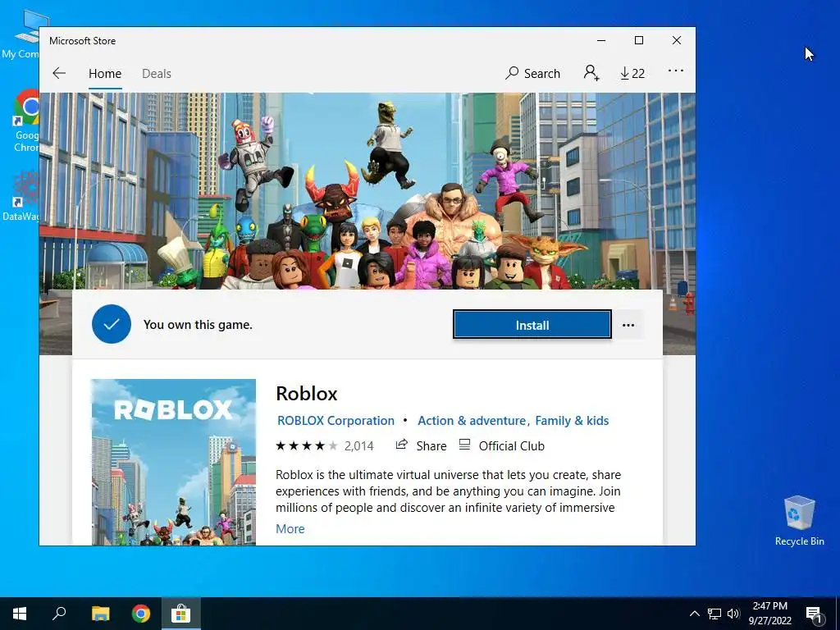The width and height of the screenshot is (840, 630).
Task: Maximize the Microsoft Store window
Action: pyautogui.click(x=638, y=41)
